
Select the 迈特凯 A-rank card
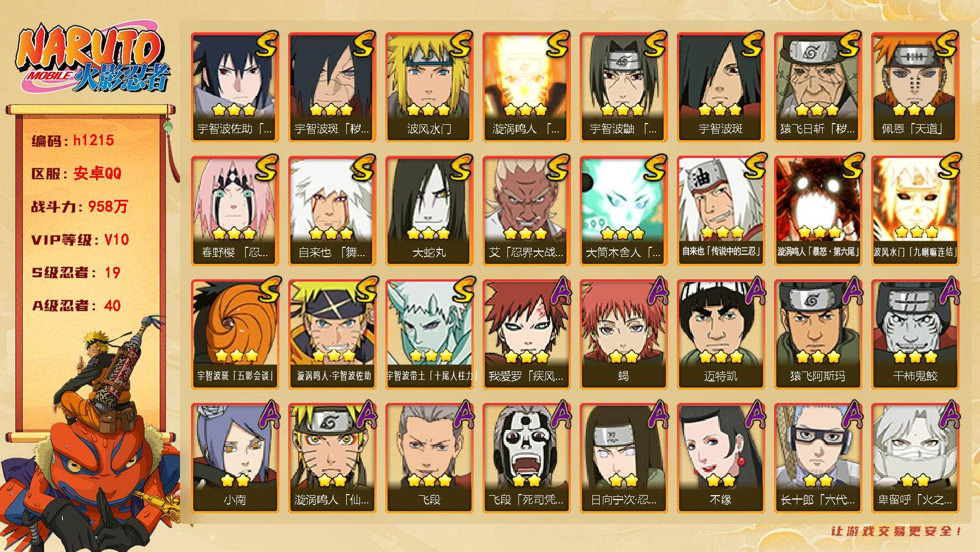[721, 335]
